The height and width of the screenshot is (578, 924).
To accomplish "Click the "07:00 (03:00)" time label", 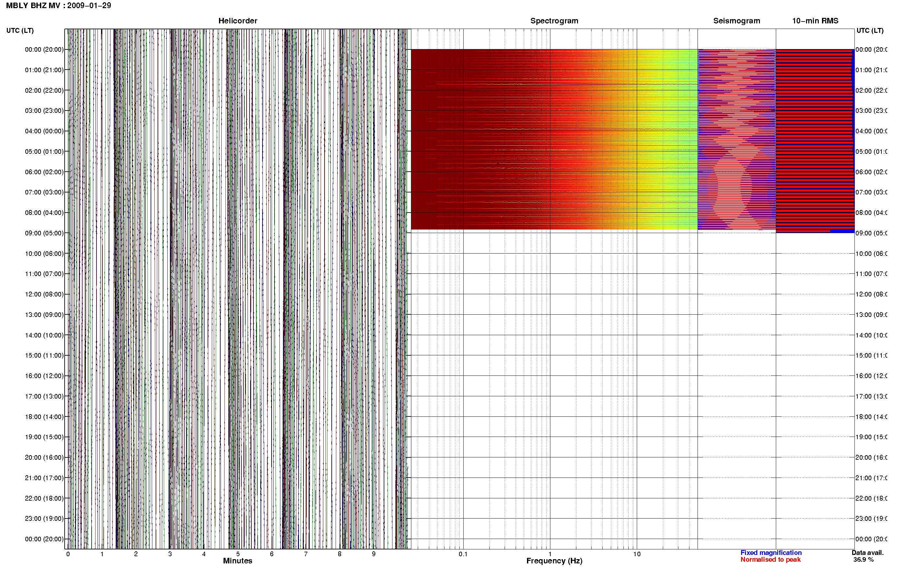I will click(44, 192).
